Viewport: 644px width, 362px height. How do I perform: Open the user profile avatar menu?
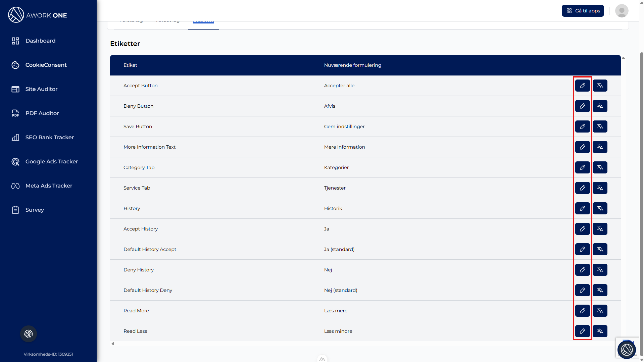pyautogui.click(x=622, y=11)
